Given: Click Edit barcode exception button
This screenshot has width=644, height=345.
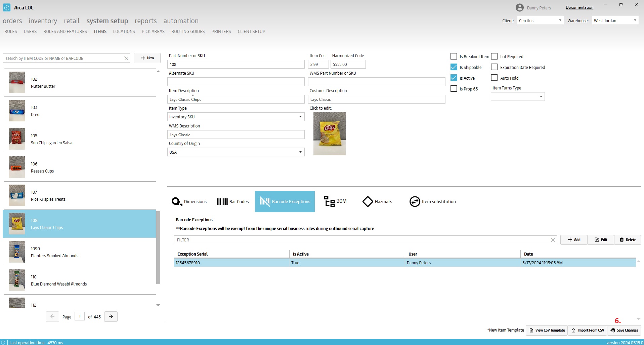Looking at the screenshot, I should pos(601,240).
